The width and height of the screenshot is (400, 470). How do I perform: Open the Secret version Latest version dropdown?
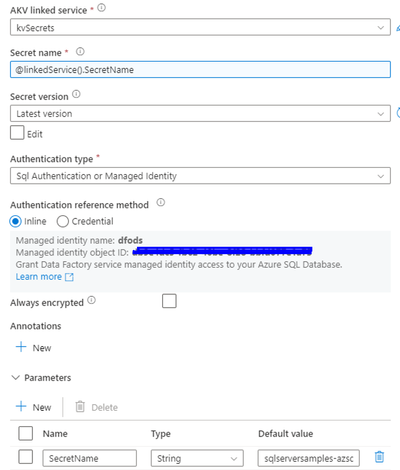[200, 114]
